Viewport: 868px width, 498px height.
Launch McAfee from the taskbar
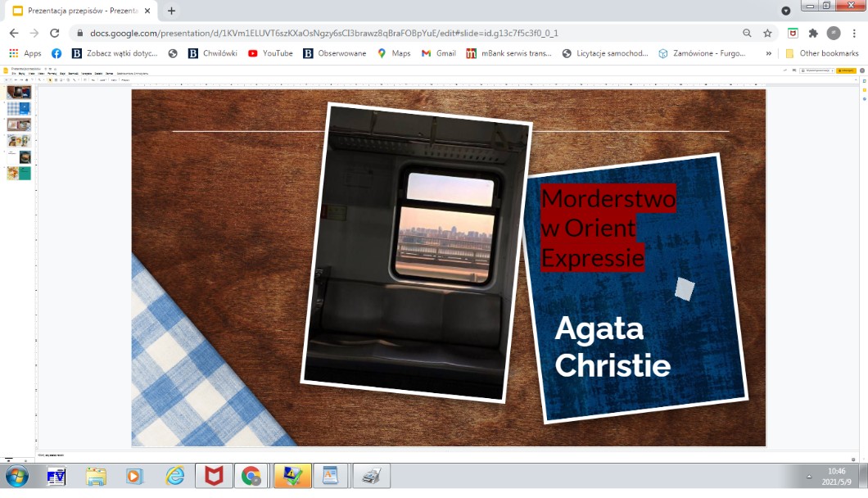214,476
